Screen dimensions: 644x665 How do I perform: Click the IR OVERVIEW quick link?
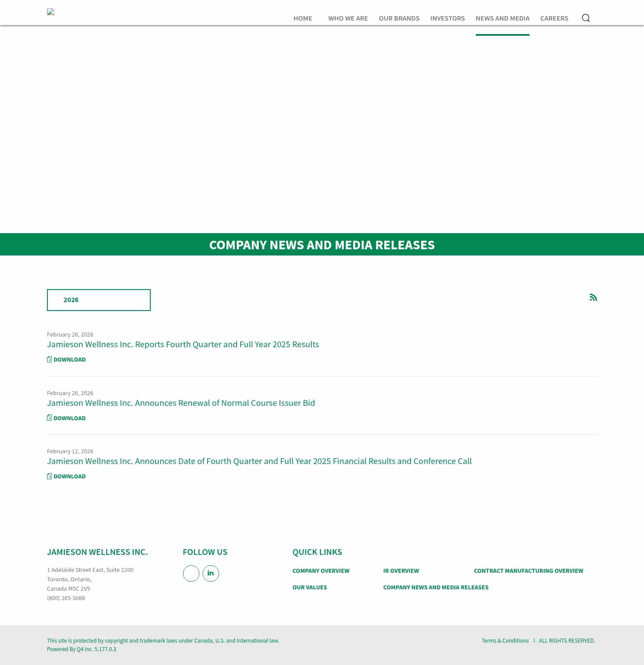pyautogui.click(x=401, y=571)
